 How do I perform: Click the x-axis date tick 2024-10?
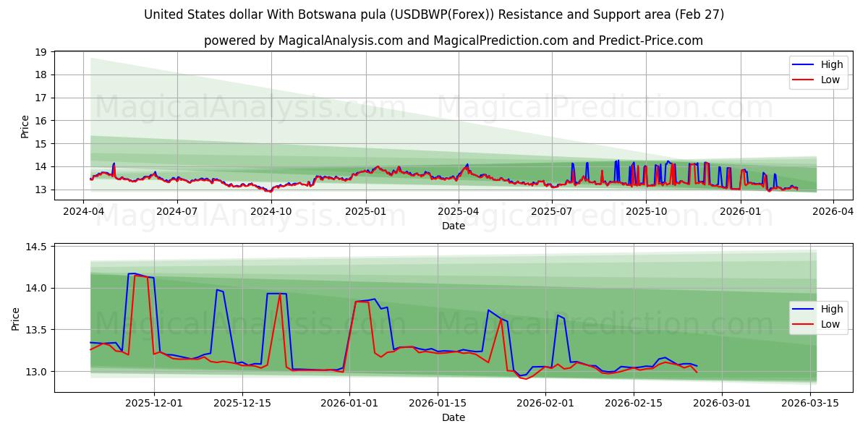[272, 211]
